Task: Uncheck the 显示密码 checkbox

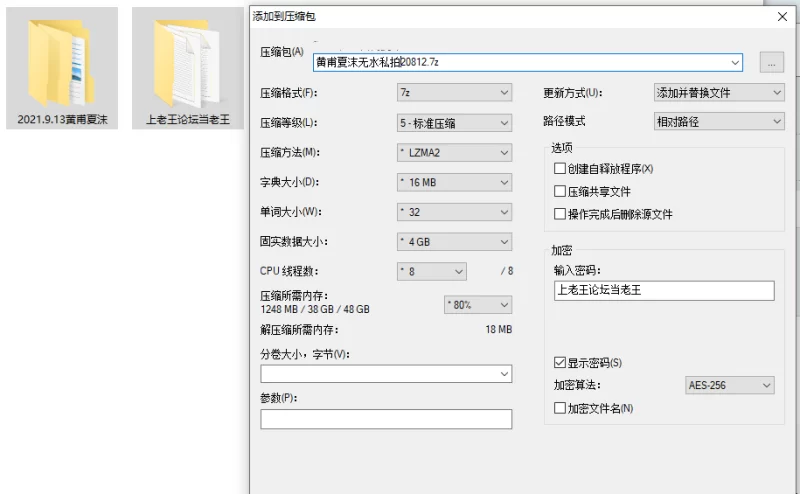Action: click(560, 362)
